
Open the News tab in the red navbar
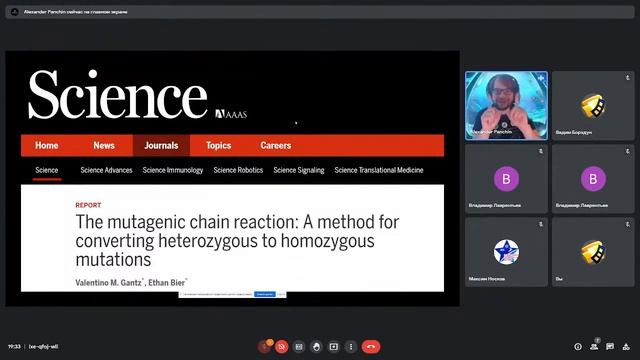(x=104, y=145)
